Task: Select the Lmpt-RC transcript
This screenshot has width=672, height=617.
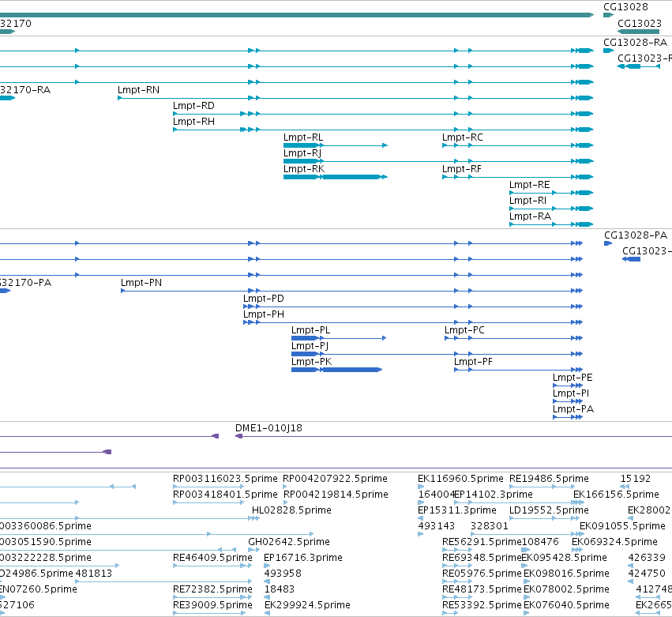Action: click(x=518, y=145)
